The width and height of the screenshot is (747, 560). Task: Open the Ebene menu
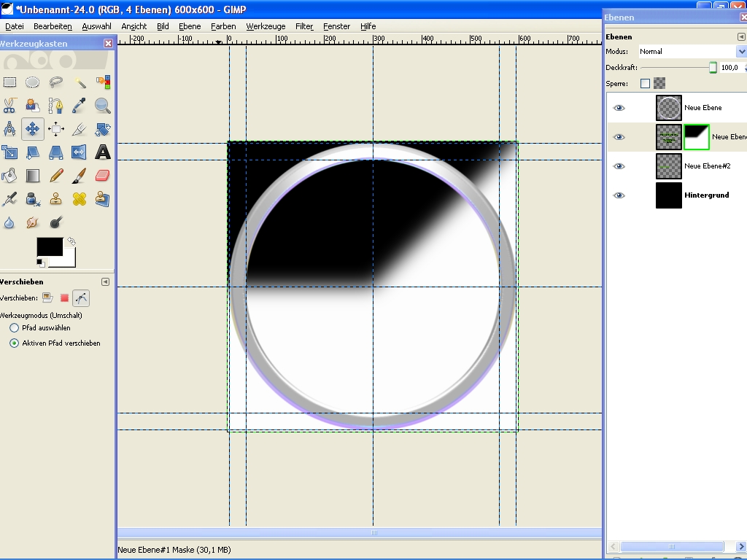pos(190,26)
